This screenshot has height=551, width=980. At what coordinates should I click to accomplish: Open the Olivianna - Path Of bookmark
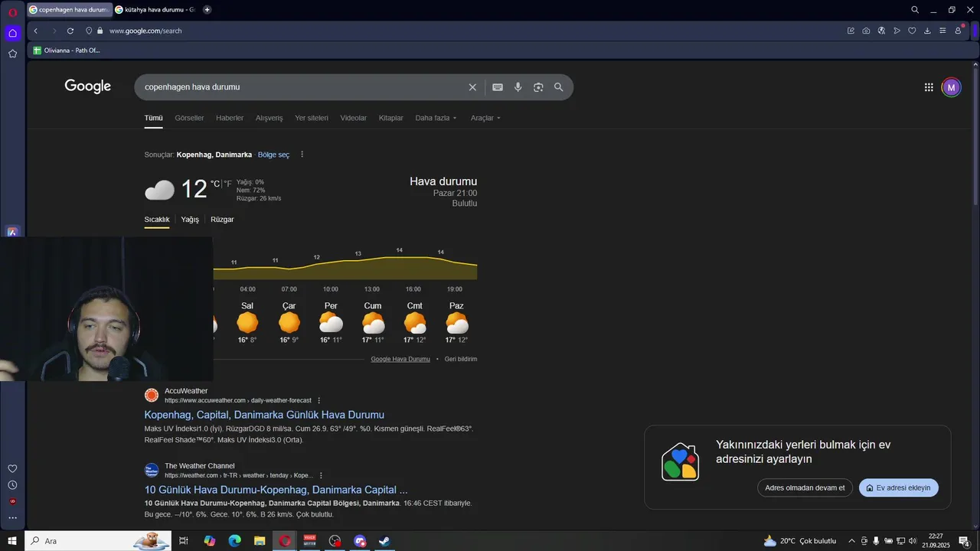[67, 51]
